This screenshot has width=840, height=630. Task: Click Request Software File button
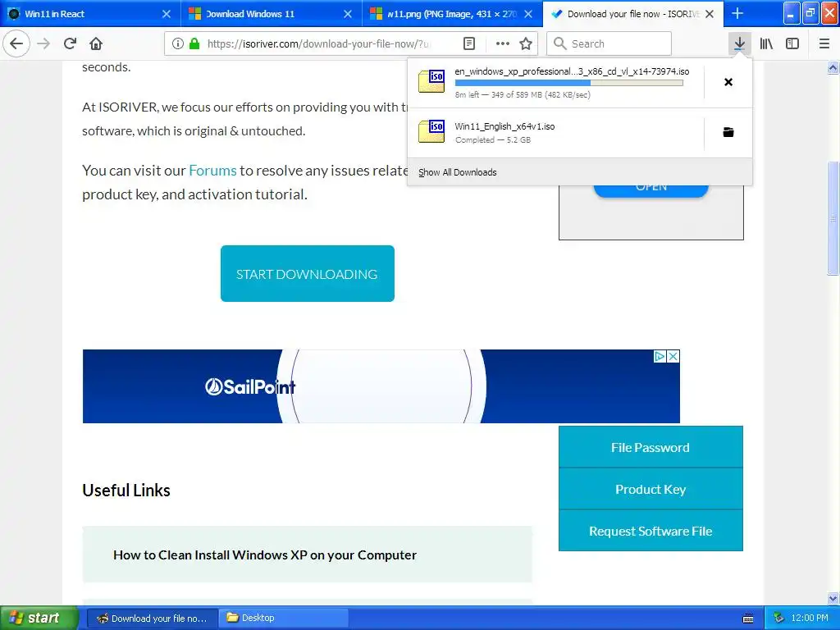(x=651, y=531)
